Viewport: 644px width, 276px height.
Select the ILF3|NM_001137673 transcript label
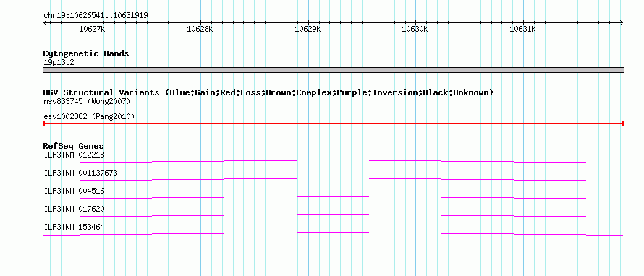(80, 173)
